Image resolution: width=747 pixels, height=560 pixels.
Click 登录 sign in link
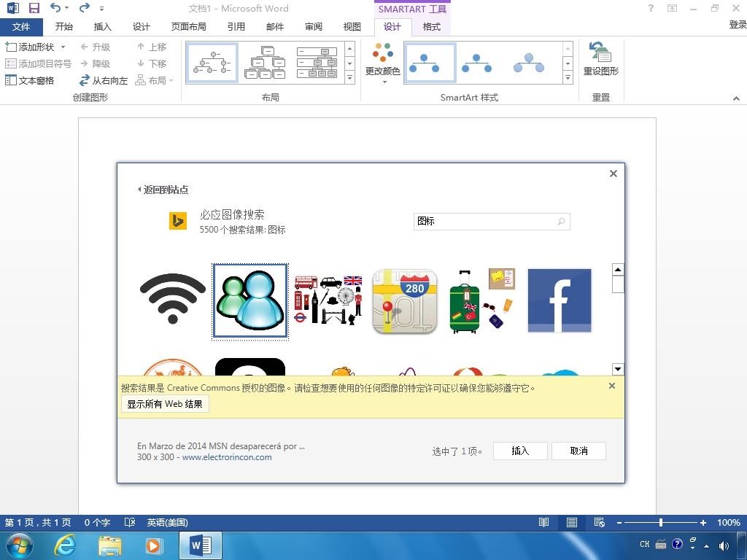coord(738,24)
